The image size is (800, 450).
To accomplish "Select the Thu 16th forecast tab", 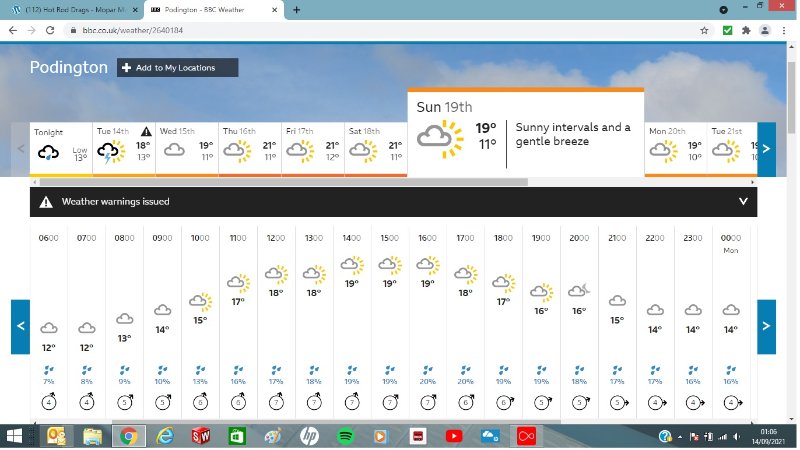I will pyautogui.click(x=250, y=149).
